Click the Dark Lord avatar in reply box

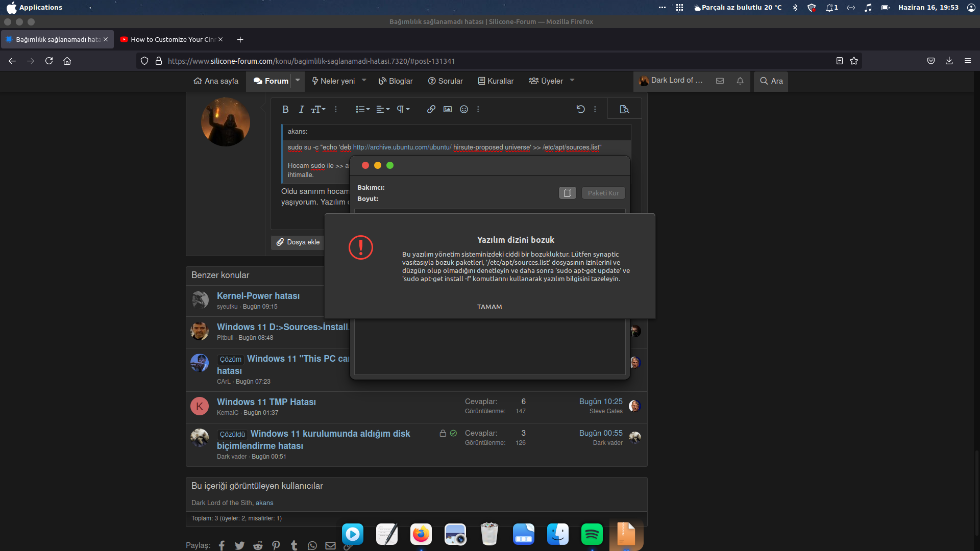point(226,122)
